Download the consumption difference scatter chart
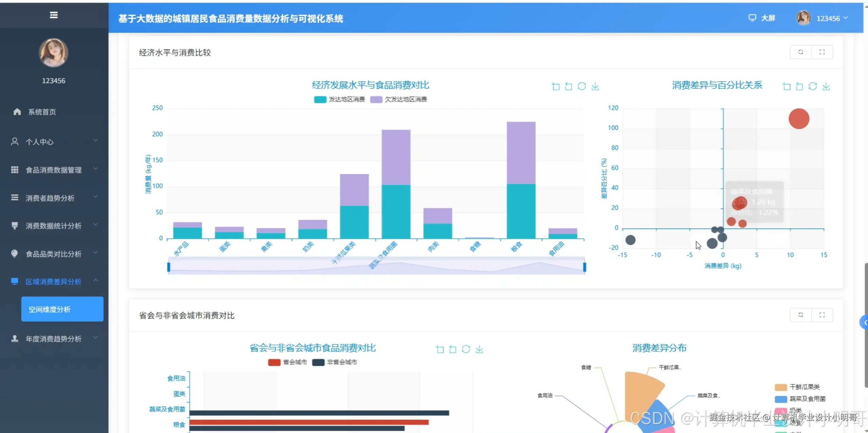Image resolution: width=868 pixels, height=433 pixels. click(x=826, y=86)
